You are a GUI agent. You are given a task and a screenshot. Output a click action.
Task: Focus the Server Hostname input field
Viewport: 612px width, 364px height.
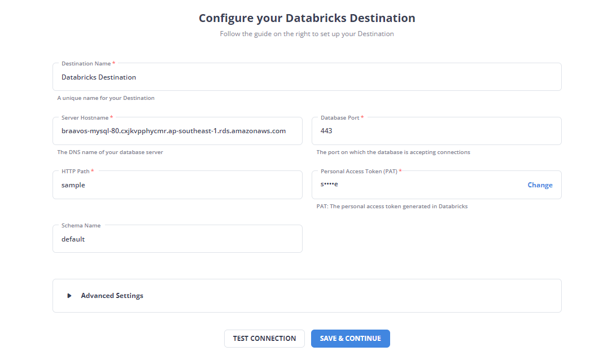(x=178, y=131)
